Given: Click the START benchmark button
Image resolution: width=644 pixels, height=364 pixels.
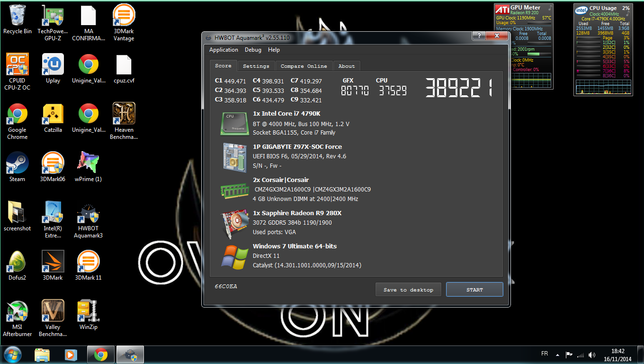Looking at the screenshot, I should [x=474, y=290].
